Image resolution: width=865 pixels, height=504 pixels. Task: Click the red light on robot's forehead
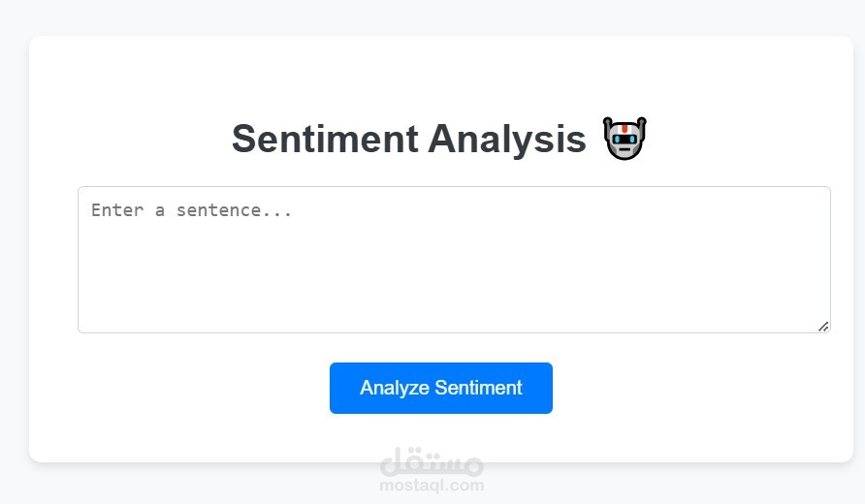625,127
